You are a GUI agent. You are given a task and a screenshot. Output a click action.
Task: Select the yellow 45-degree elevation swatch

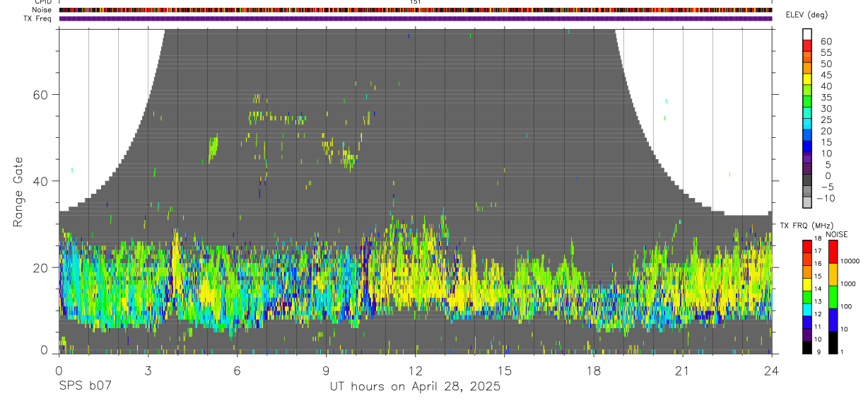pos(807,79)
